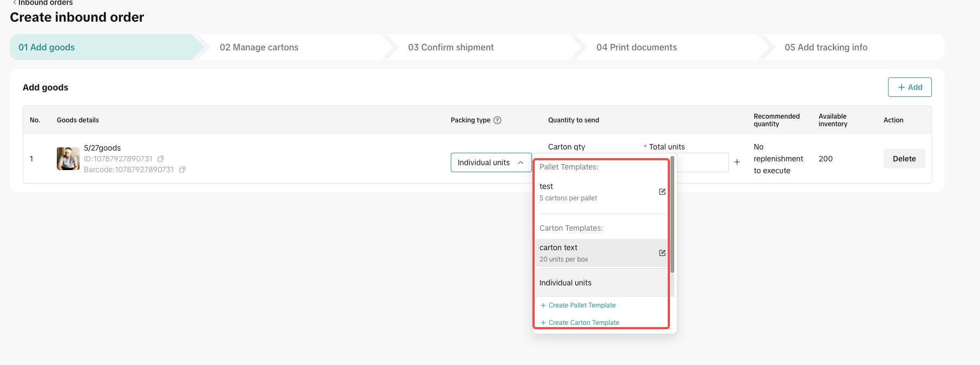Open the 02 Manage cartons step
The height and width of the screenshot is (365, 980).
point(259,47)
